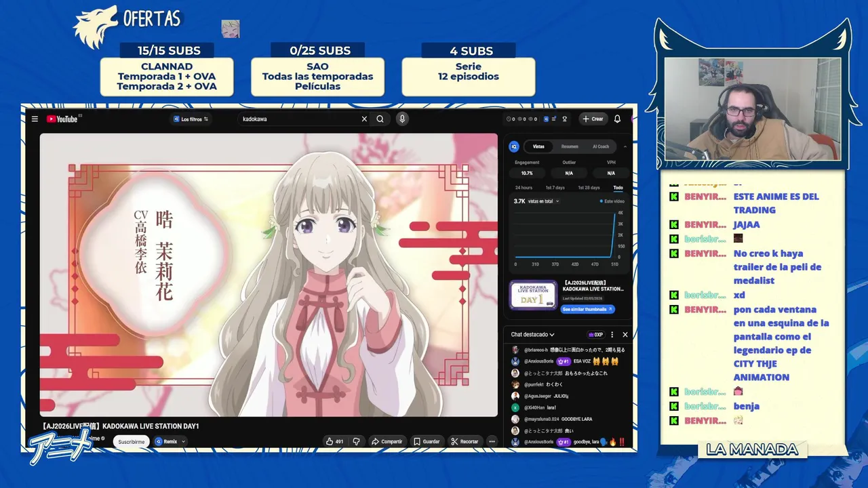
Task: Click the CLANNAD offer card
Action: point(167,77)
